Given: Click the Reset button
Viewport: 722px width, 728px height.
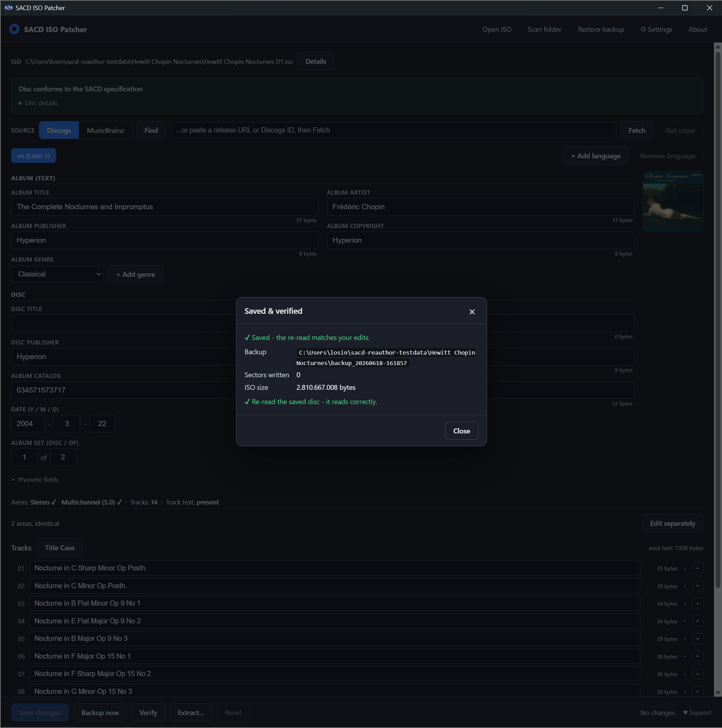Looking at the screenshot, I should point(233,713).
